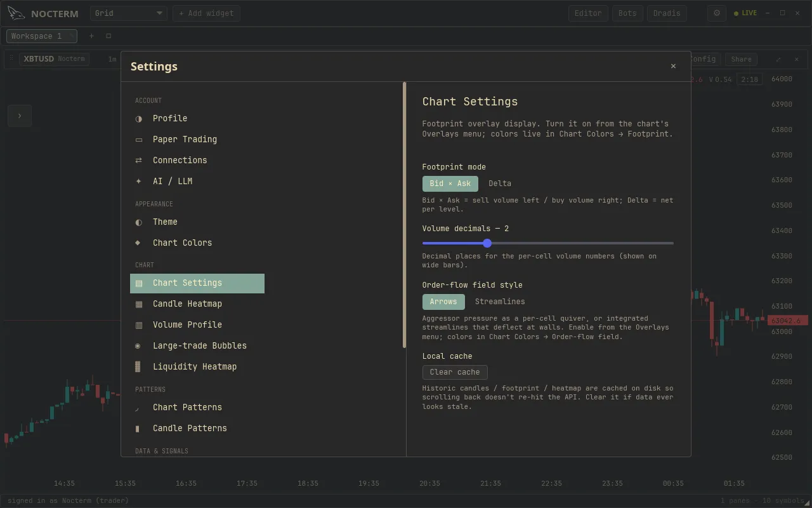Click the Chart Colors diamond icon

pos(139,243)
